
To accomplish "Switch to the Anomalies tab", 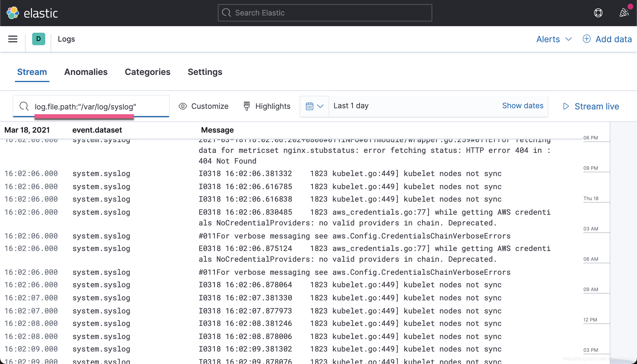I will pyautogui.click(x=86, y=72).
